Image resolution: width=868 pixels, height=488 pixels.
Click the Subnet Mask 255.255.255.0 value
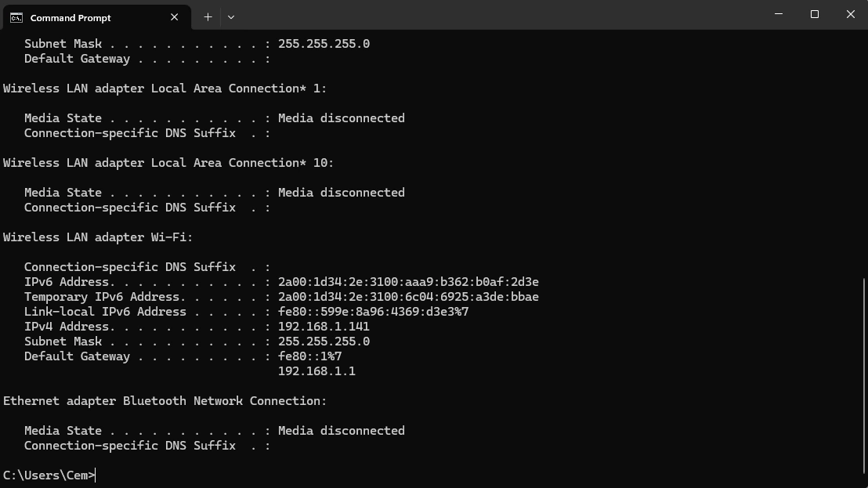[323, 341]
